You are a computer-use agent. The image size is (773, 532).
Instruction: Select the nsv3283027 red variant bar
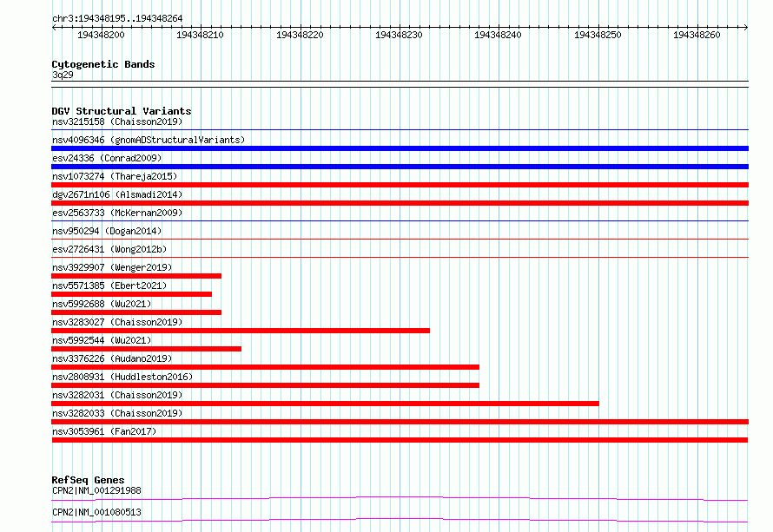coord(241,331)
